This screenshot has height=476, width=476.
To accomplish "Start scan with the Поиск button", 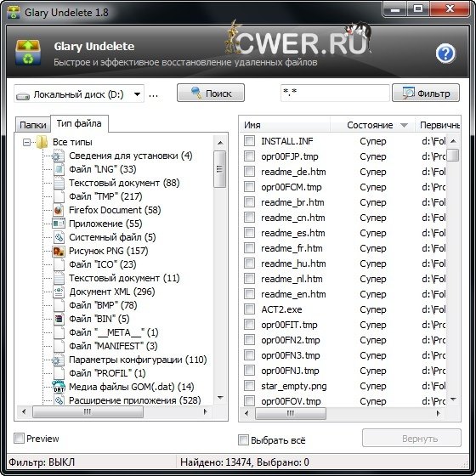I will pos(211,93).
